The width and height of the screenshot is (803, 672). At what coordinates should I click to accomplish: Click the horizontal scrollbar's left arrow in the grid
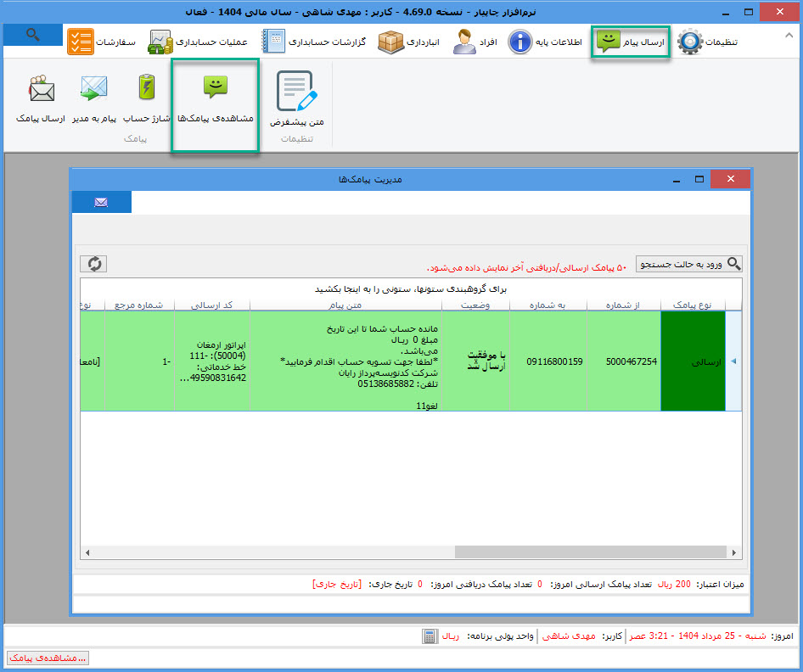point(87,552)
